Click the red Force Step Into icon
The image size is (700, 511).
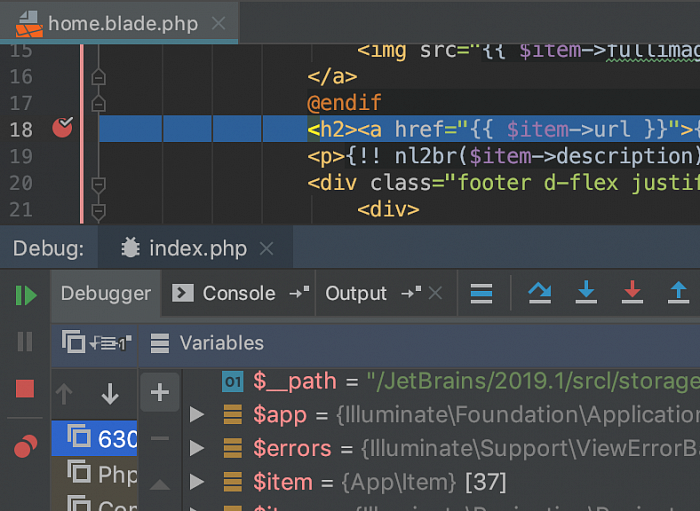point(632,292)
